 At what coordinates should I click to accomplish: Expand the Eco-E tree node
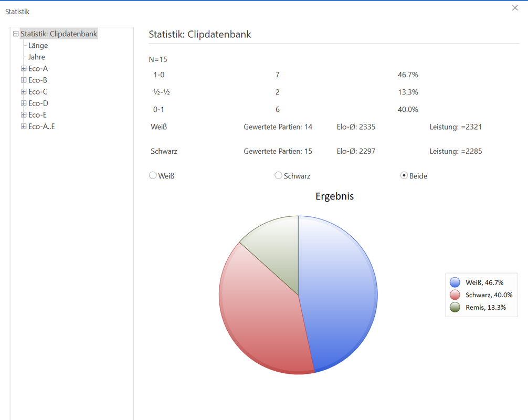click(x=24, y=115)
